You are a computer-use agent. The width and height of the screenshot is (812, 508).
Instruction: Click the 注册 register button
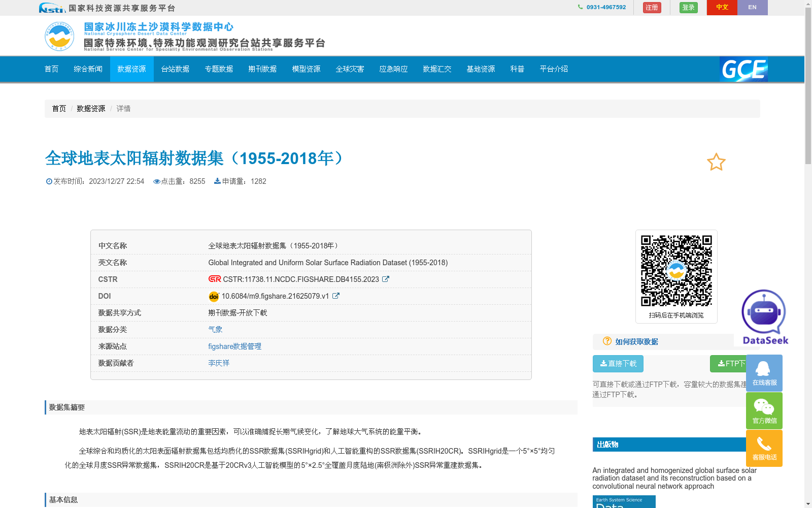[x=652, y=8]
